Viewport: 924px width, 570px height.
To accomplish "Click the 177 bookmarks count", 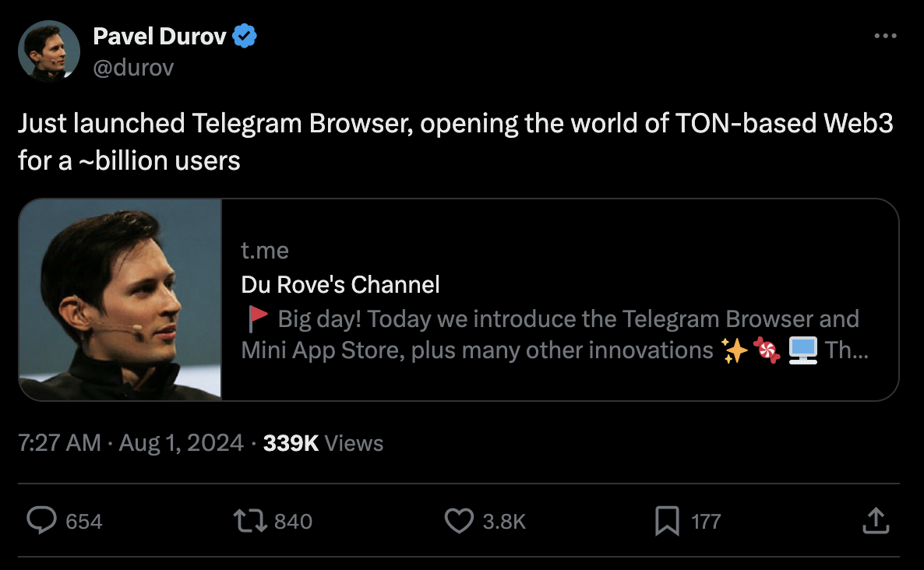I will pyautogui.click(x=706, y=521).
